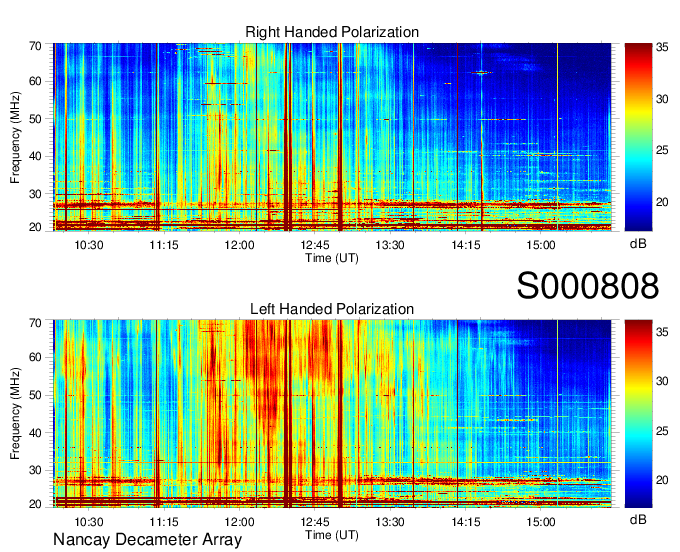
Task: Click the 12:00 tick under Left Handed plot
Action: (239, 522)
